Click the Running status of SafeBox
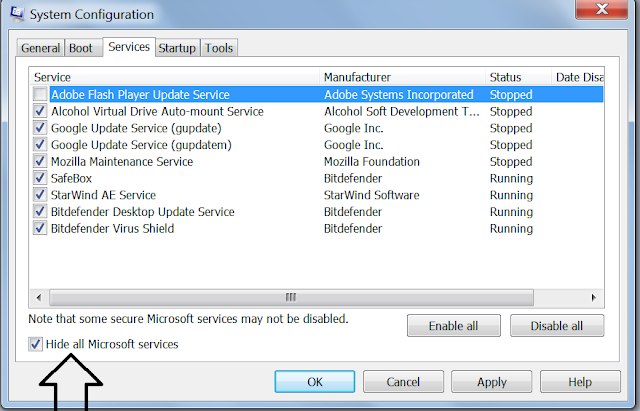The width and height of the screenshot is (640, 411). pyautogui.click(x=511, y=178)
